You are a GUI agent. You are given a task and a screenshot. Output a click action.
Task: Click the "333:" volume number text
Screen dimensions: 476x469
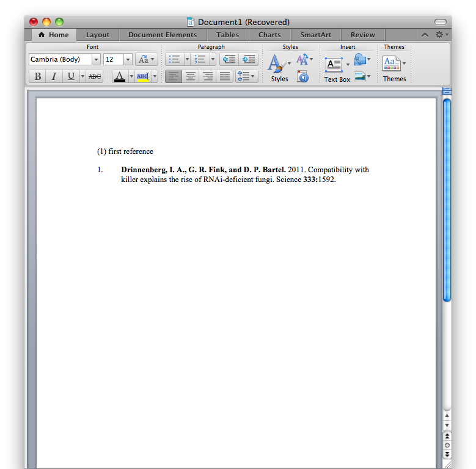[x=310, y=180]
